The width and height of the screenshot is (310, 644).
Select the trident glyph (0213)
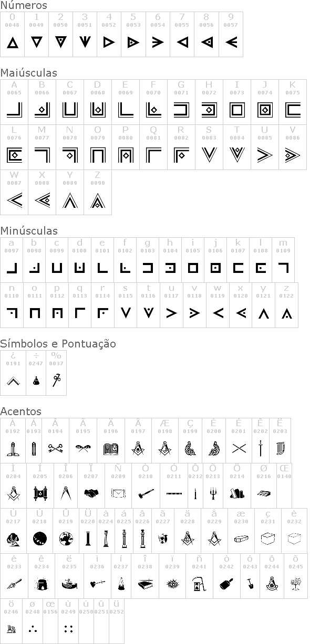(x=213, y=494)
